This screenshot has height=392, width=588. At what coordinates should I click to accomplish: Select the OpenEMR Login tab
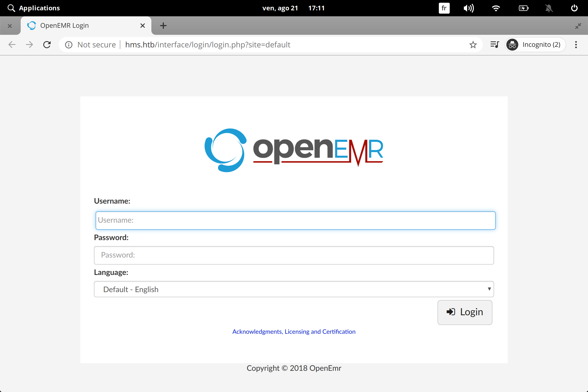click(82, 26)
